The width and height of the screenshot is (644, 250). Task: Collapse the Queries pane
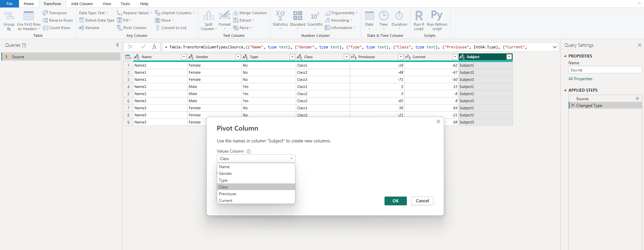[x=118, y=45]
